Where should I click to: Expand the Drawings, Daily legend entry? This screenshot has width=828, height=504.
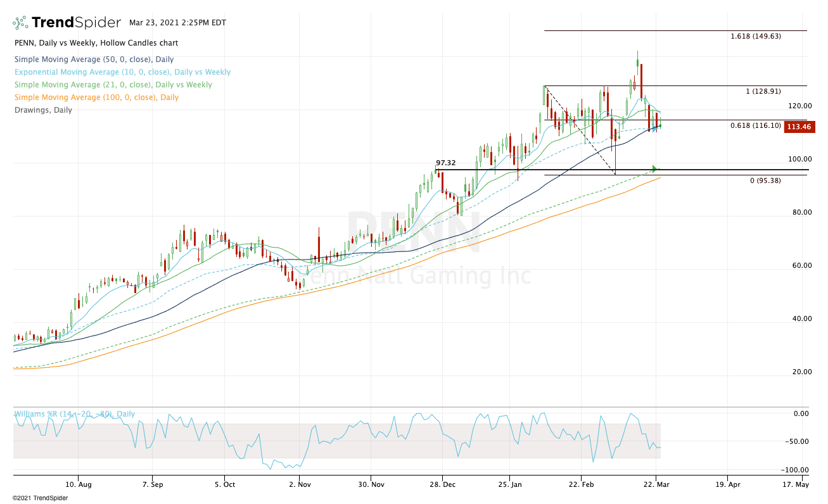pyautogui.click(x=43, y=110)
